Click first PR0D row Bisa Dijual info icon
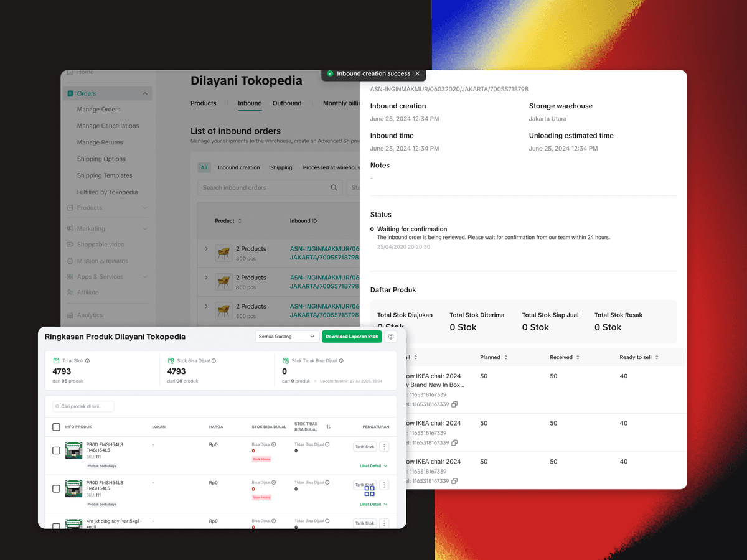This screenshot has height=560, width=747. (x=274, y=444)
